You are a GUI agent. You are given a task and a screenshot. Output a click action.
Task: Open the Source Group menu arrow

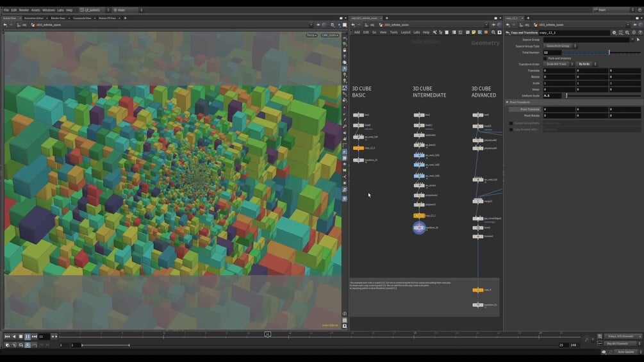click(x=632, y=40)
